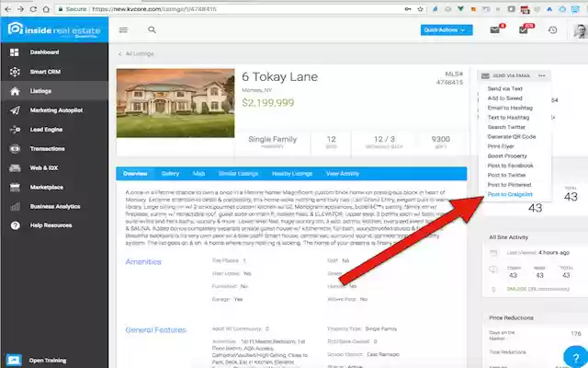Open the house listing photo
Image resolution: width=588 pixels, height=368 pixels.
175,103
